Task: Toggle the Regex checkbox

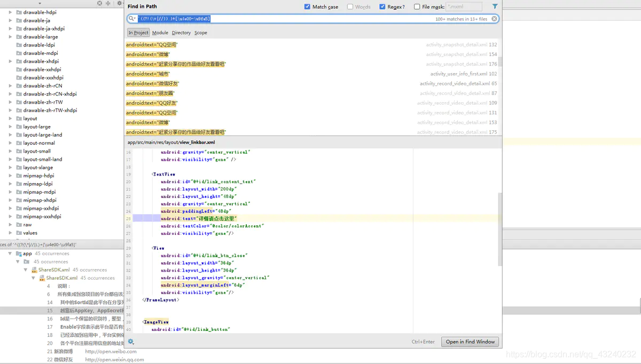Action: click(382, 7)
